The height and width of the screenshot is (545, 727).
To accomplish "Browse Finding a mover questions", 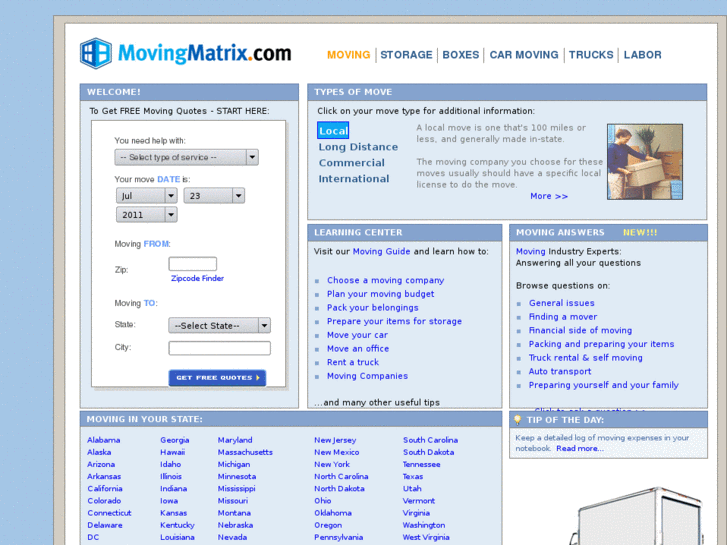I will [x=563, y=317].
